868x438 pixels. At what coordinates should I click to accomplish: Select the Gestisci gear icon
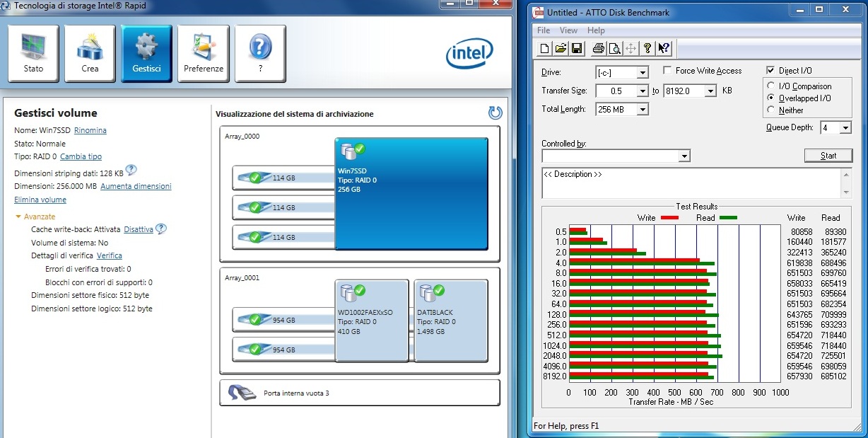tap(146, 47)
